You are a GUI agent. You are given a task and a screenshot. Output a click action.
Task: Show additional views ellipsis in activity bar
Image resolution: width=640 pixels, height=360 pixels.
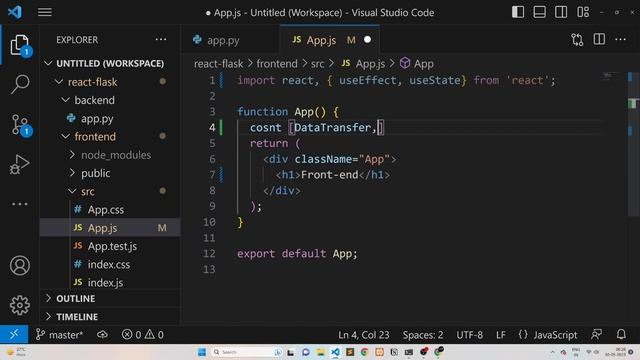[x=20, y=204]
